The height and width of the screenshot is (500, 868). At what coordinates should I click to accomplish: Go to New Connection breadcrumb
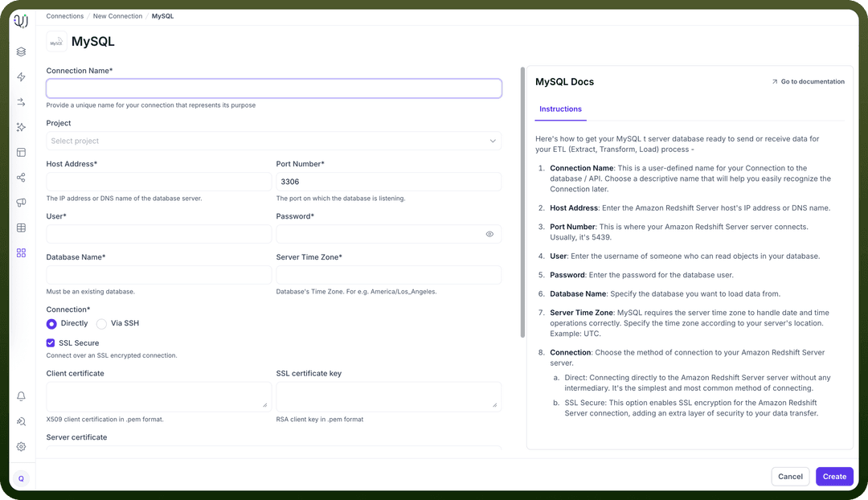point(117,16)
